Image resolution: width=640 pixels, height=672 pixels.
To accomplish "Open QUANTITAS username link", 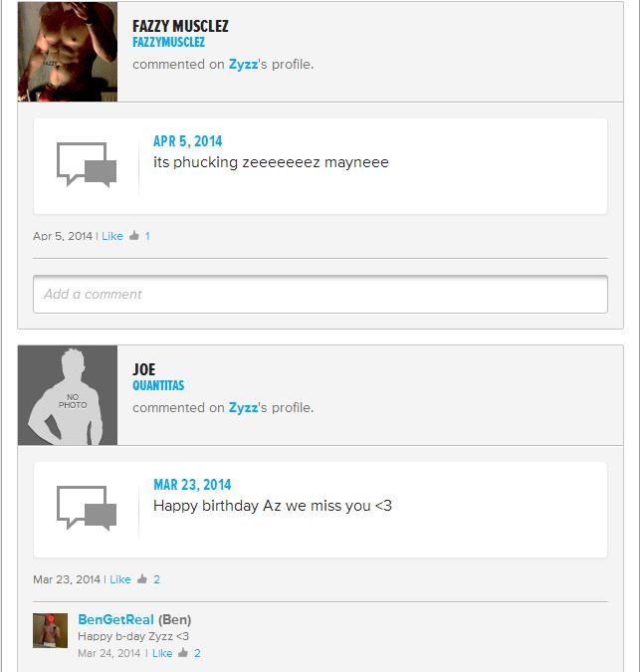I will (x=158, y=385).
